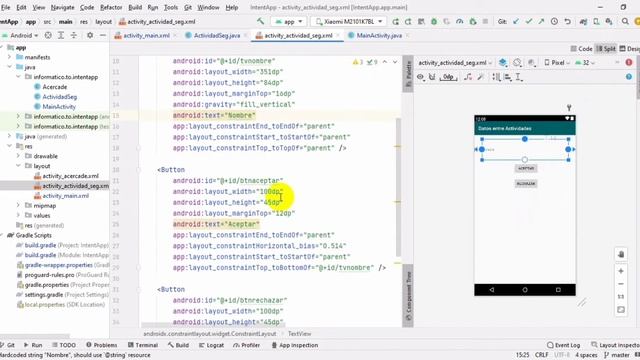Open the Pixel device preview dropdown
This screenshot has width=640, height=360.
pos(557,62)
